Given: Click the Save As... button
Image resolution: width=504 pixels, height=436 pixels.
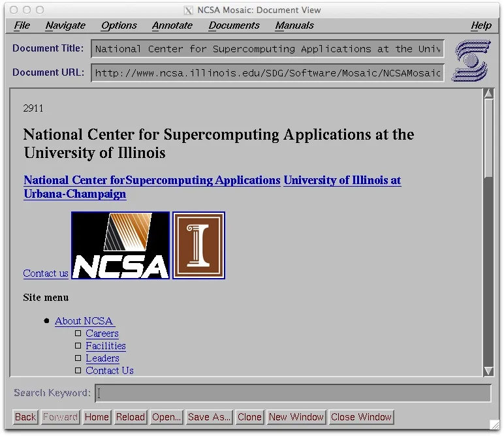Looking at the screenshot, I should pyautogui.click(x=209, y=417).
